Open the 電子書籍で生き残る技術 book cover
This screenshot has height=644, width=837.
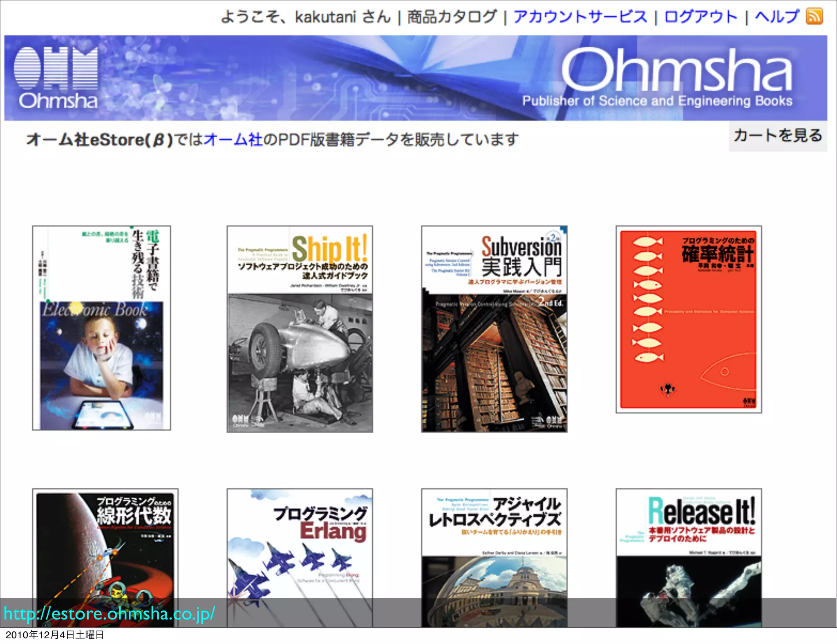[x=101, y=328]
